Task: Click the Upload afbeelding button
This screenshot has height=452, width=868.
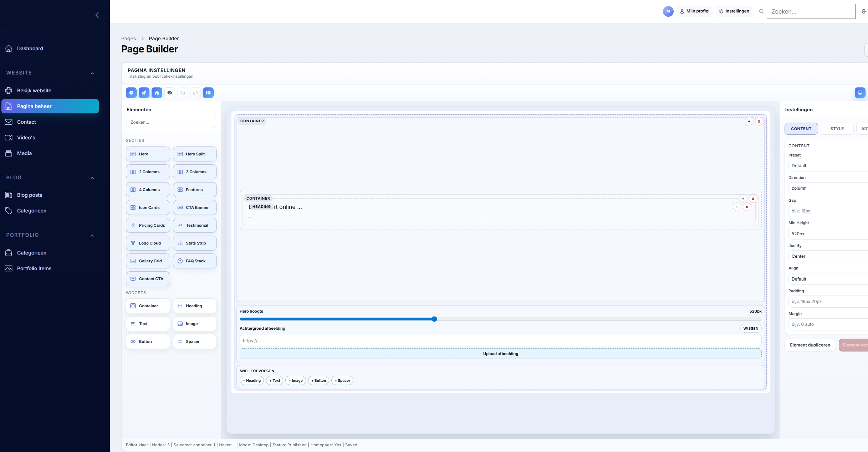Action: point(500,354)
